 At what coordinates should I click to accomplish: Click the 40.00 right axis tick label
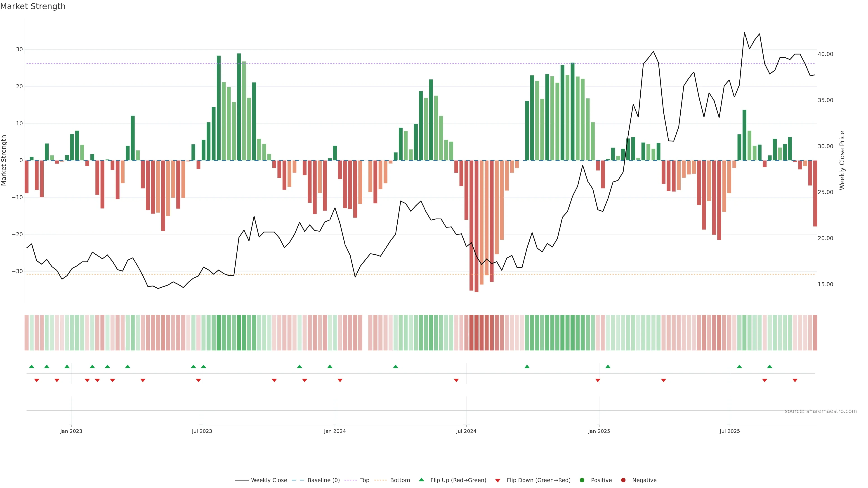click(x=825, y=54)
